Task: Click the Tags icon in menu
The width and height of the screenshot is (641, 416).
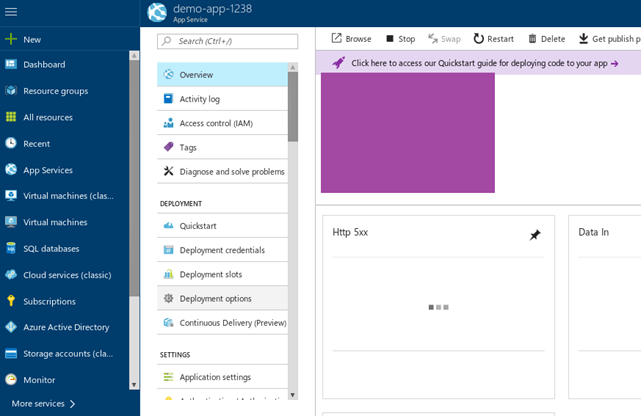Action: pyautogui.click(x=169, y=147)
